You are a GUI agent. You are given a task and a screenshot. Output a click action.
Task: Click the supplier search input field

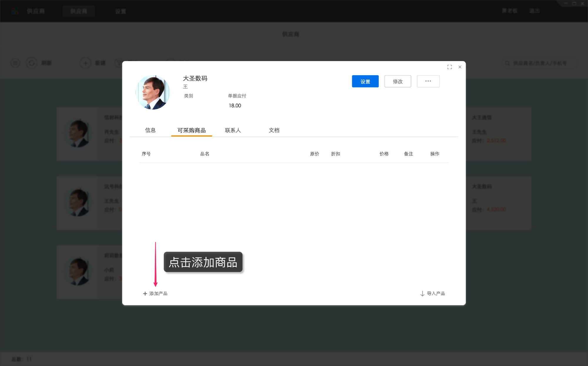pos(541,63)
